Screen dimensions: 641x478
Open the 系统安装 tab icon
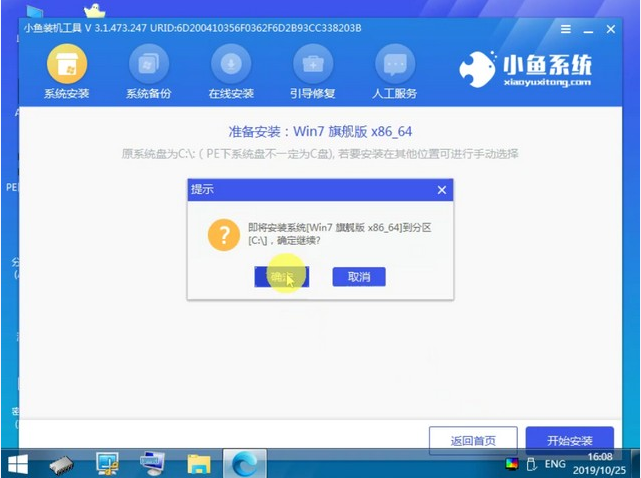coord(67,64)
